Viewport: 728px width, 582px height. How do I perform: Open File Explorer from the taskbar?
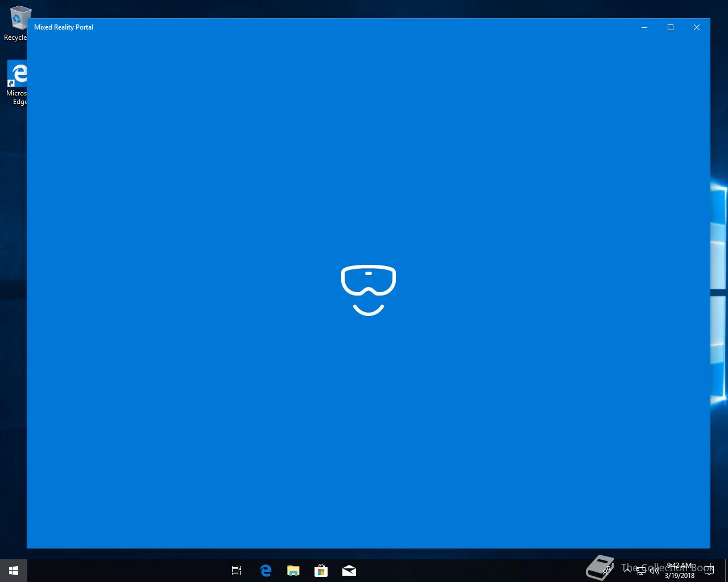[x=293, y=571]
